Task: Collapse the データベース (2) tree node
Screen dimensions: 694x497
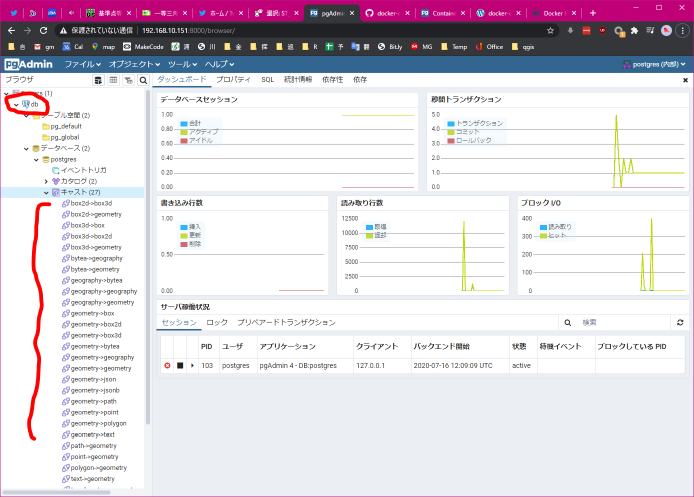Action: coord(28,148)
